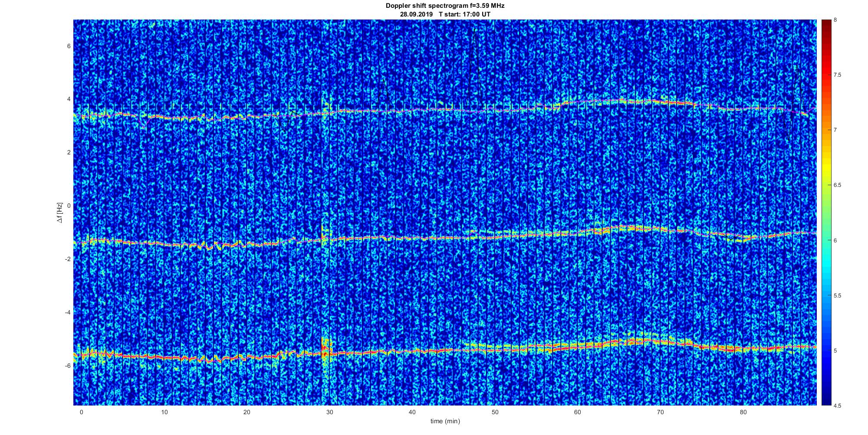This screenshot has height=435, width=868.
Task: Click the tall black spike near 47 minutes
Action: [x=474, y=69]
